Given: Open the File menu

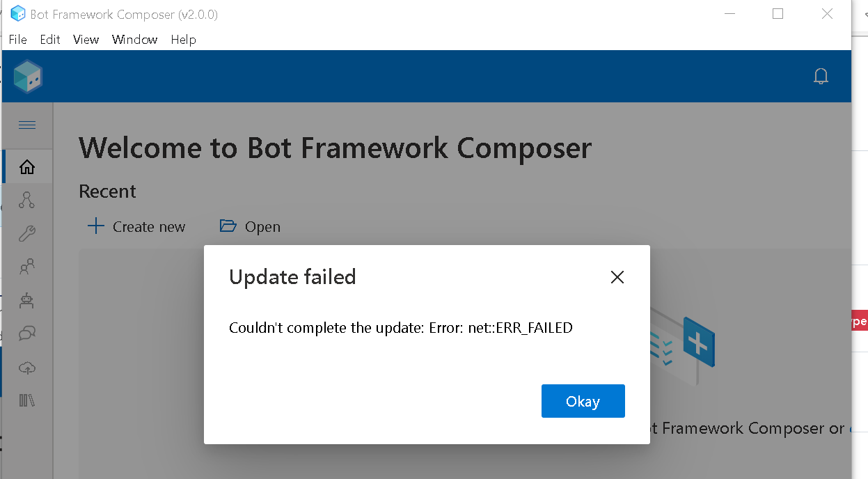Looking at the screenshot, I should 17,40.
